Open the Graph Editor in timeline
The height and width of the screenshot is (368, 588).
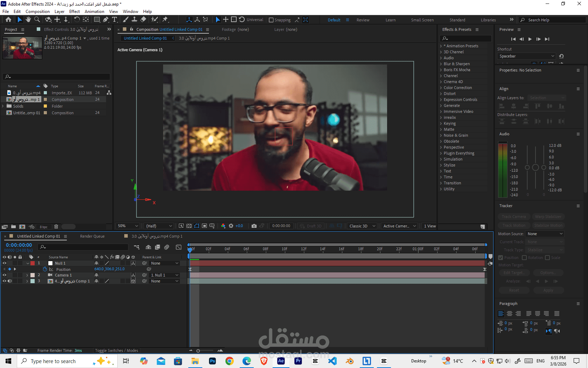pyautogui.click(x=178, y=247)
